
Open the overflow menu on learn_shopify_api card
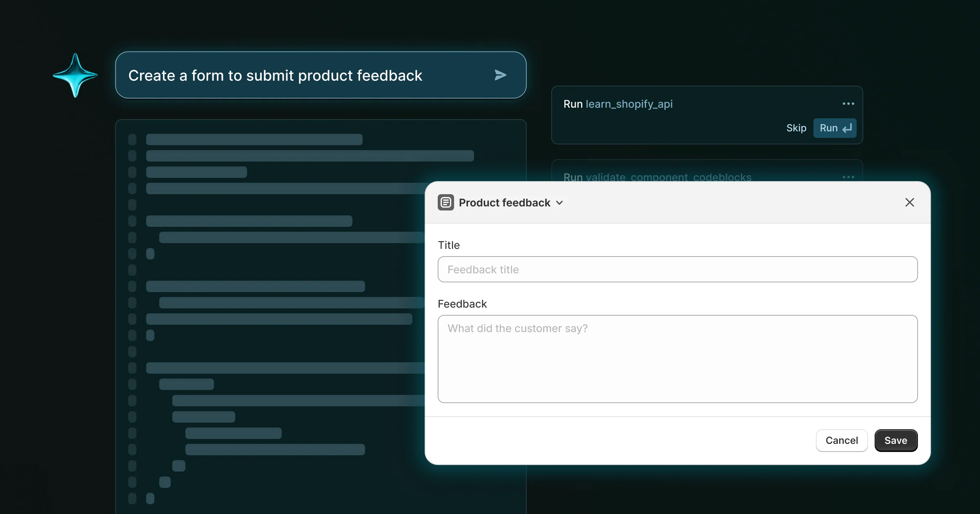(848, 104)
